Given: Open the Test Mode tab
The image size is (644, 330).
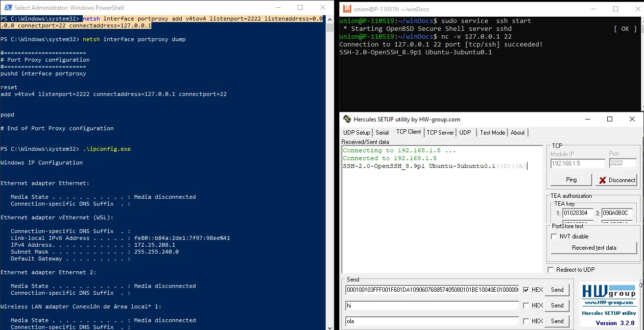Looking at the screenshot, I should click(x=492, y=132).
